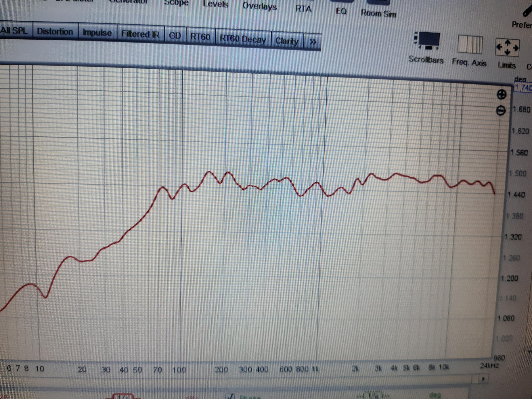Select the Filtered IR tab
This screenshot has height=399, width=532.
[x=140, y=34]
